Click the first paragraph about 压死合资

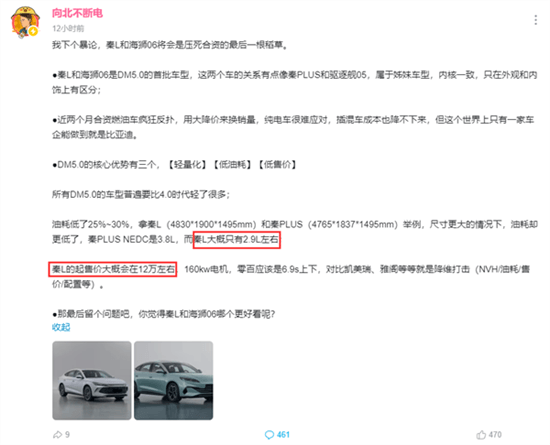tap(170, 45)
